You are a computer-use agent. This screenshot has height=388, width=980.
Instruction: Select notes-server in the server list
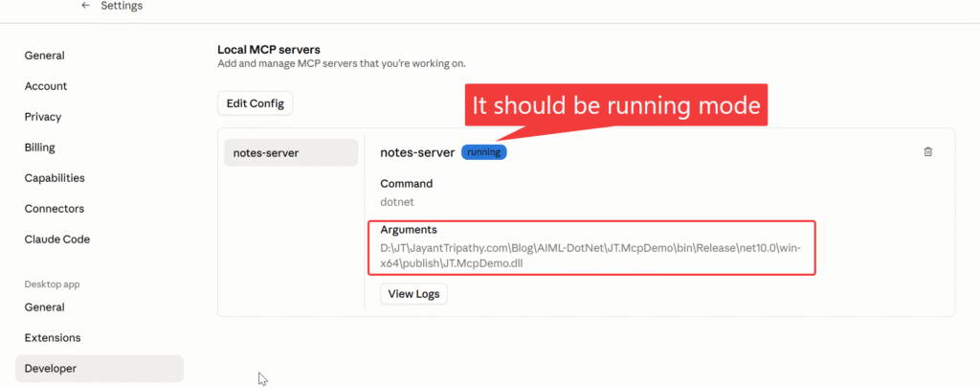[291, 152]
